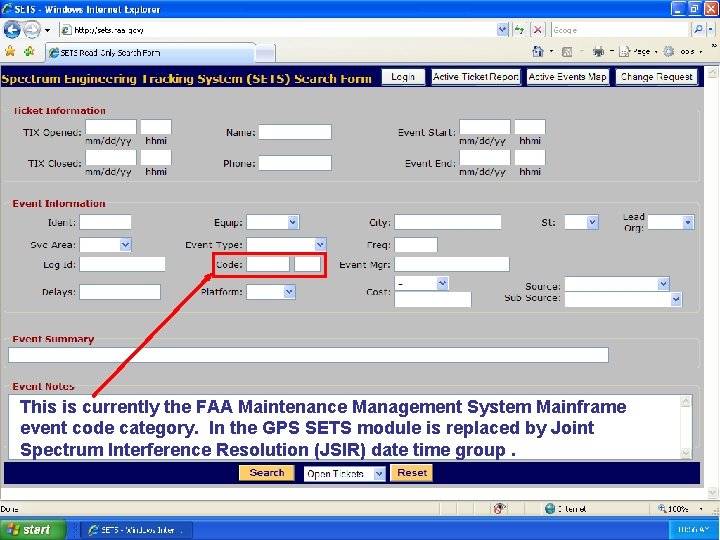
Task: Expand the address bar URL dropdown
Action: (x=503, y=30)
